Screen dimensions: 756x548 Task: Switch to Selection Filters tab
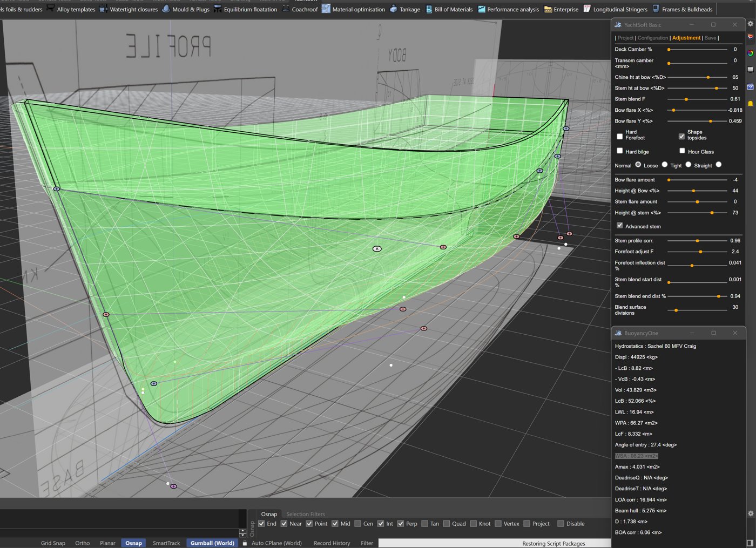pos(306,514)
